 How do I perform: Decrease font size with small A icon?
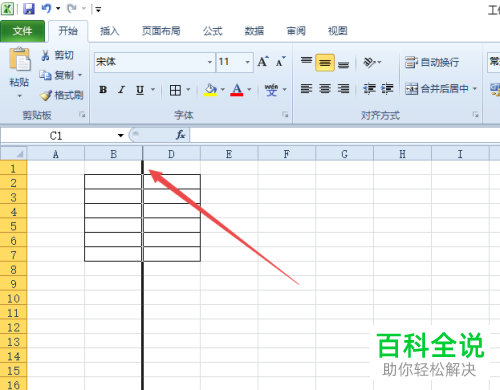(281, 62)
